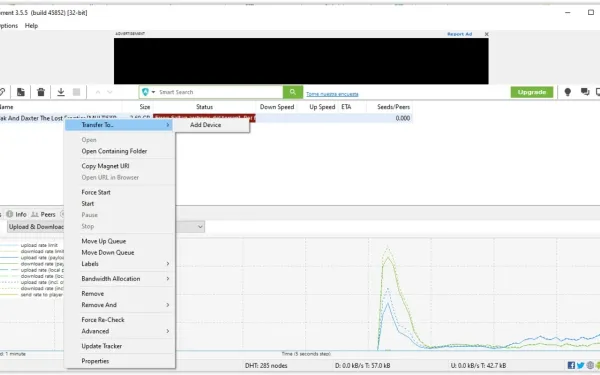The image size is (600, 375).
Task: Click the gray network status icon
Action: (590, 365)
